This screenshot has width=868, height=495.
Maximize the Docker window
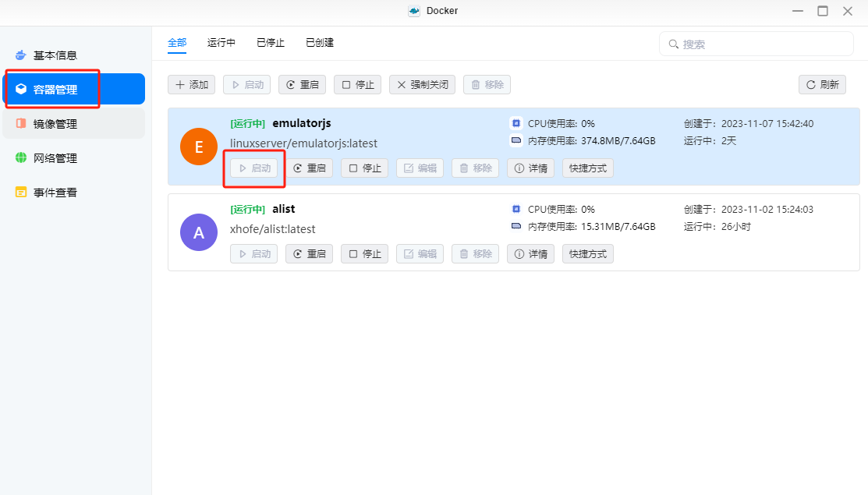(x=823, y=11)
